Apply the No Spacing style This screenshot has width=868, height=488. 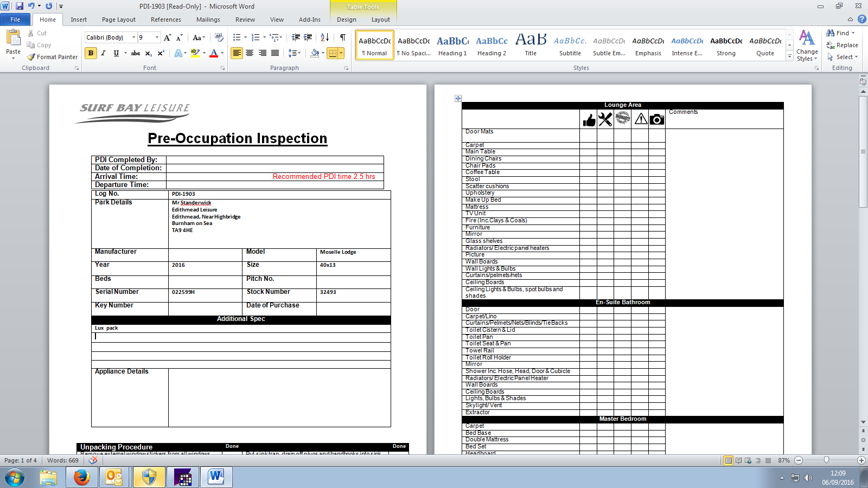click(413, 45)
